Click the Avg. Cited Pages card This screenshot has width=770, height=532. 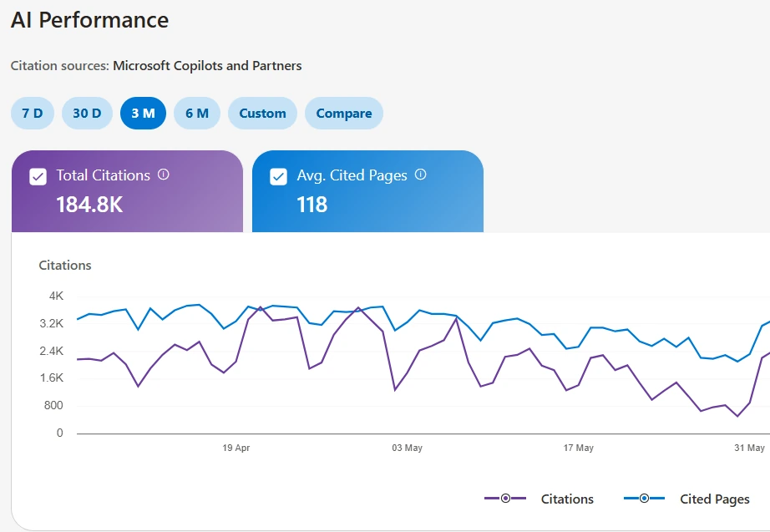pyautogui.click(x=367, y=191)
